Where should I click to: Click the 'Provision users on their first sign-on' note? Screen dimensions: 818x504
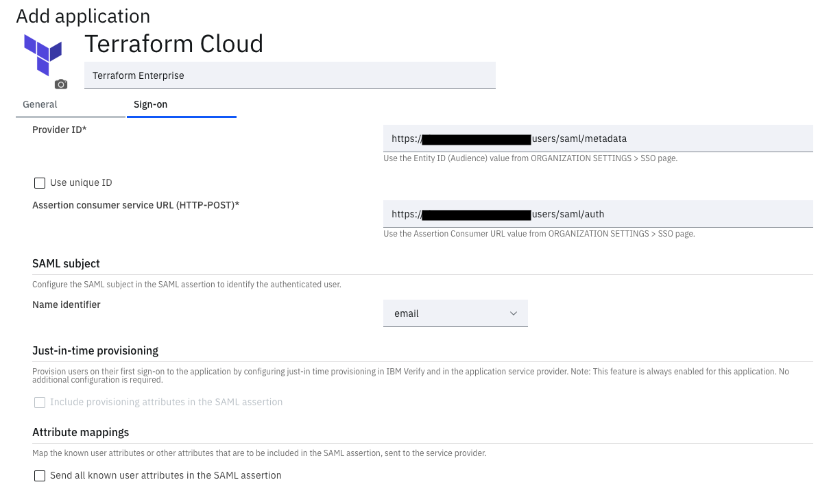411,376
